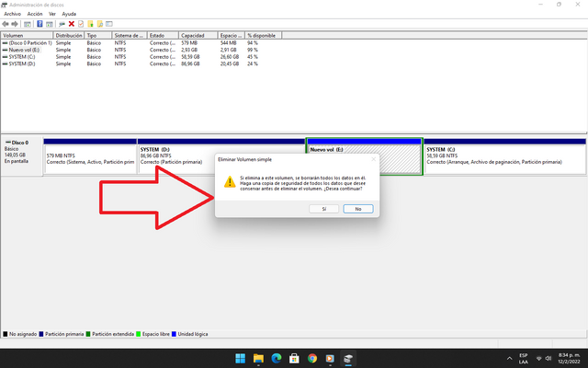Click the view settings icon at the toolbar end
Viewport: 588px width, 368px height.
coord(109,24)
